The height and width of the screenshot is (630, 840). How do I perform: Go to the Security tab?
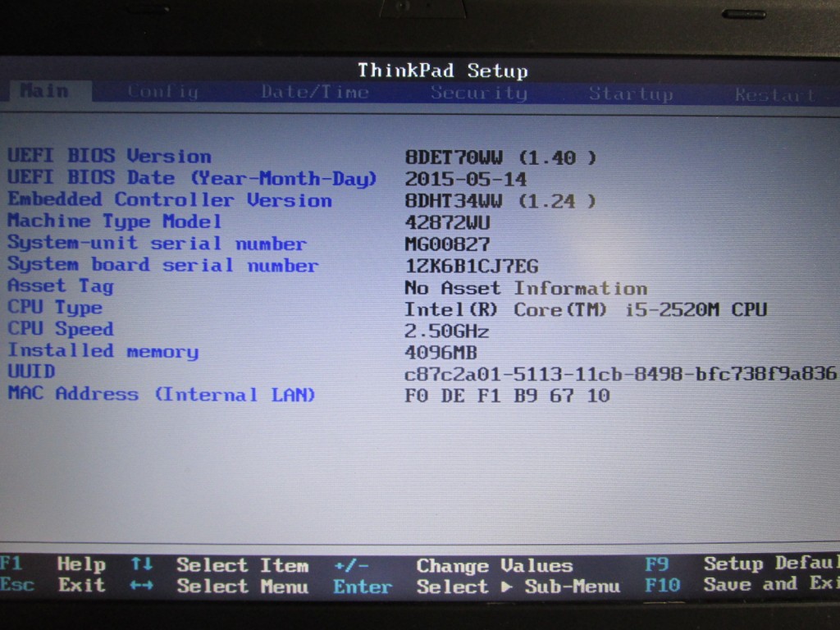tap(479, 94)
